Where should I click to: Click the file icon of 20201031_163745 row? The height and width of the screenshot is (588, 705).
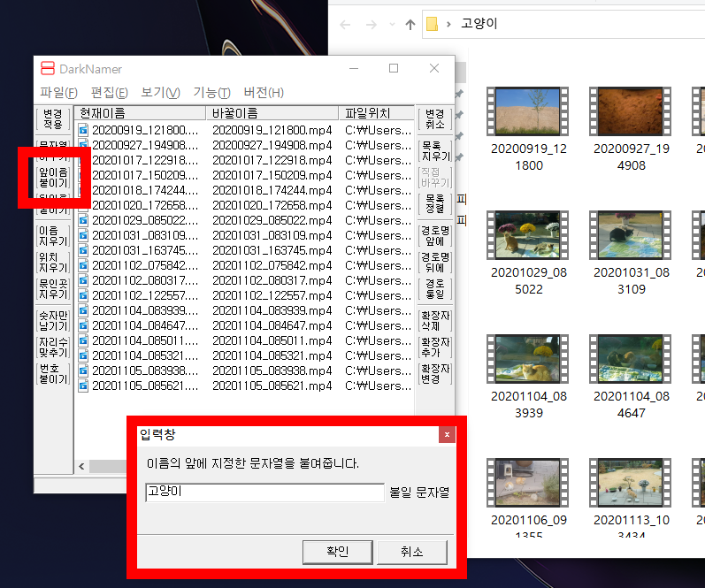tap(83, 250)
